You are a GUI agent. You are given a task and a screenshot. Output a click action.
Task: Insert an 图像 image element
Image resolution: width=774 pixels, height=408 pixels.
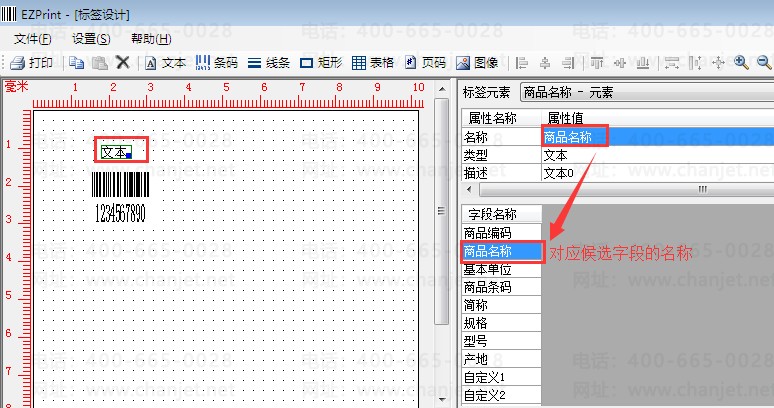point(478,62)
